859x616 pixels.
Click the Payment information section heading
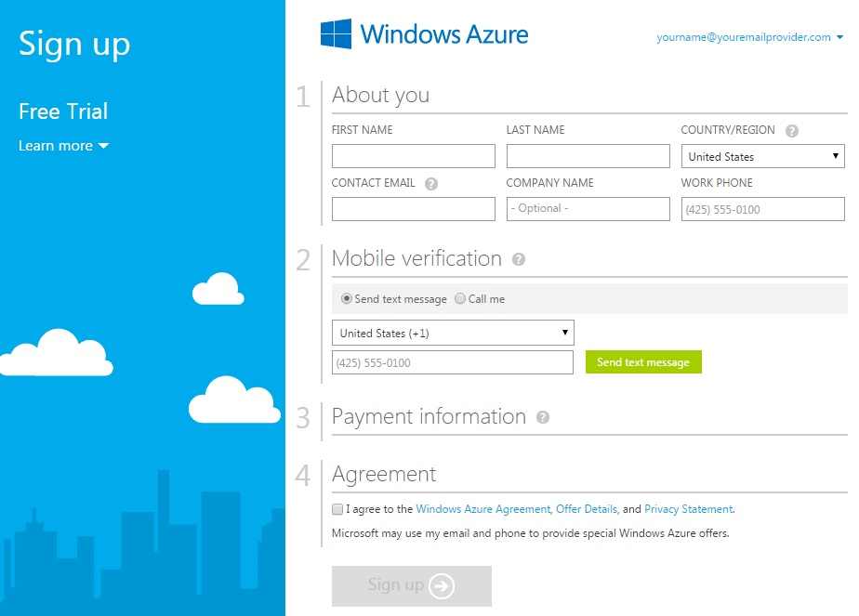(x=429, y=417)
